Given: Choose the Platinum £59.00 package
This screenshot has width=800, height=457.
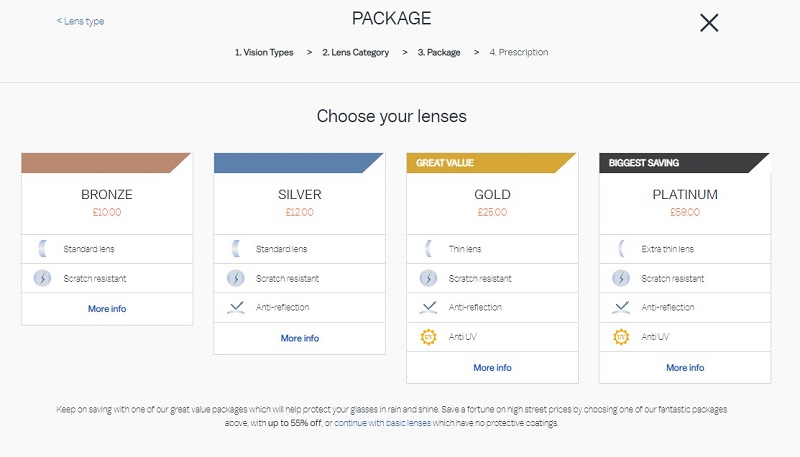Looking at the screenshot, I should [685, 202].
